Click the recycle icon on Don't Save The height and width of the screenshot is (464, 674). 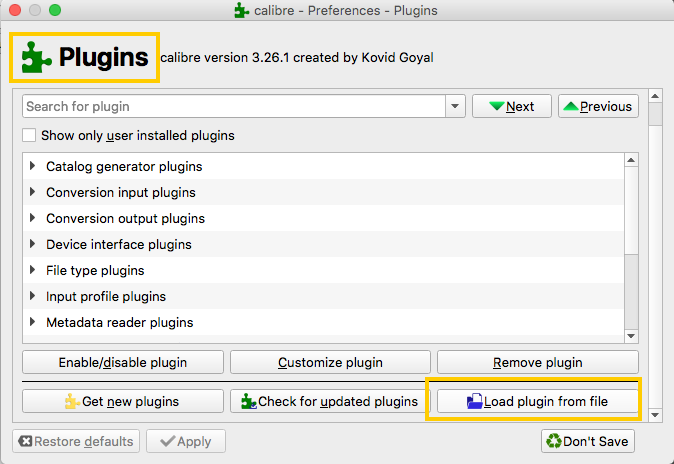click(x=554, y=441)
